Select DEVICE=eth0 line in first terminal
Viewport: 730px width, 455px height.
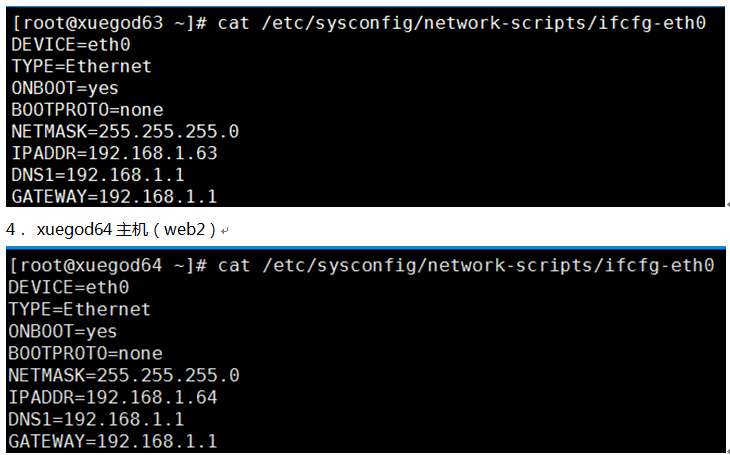(x=71, y=45)
